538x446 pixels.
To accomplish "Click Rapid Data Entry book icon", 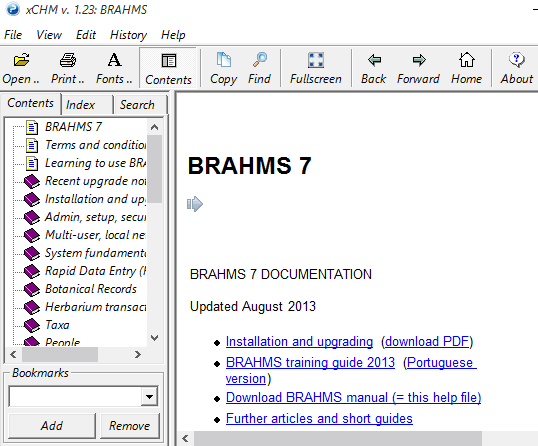I will pos(32,271).
